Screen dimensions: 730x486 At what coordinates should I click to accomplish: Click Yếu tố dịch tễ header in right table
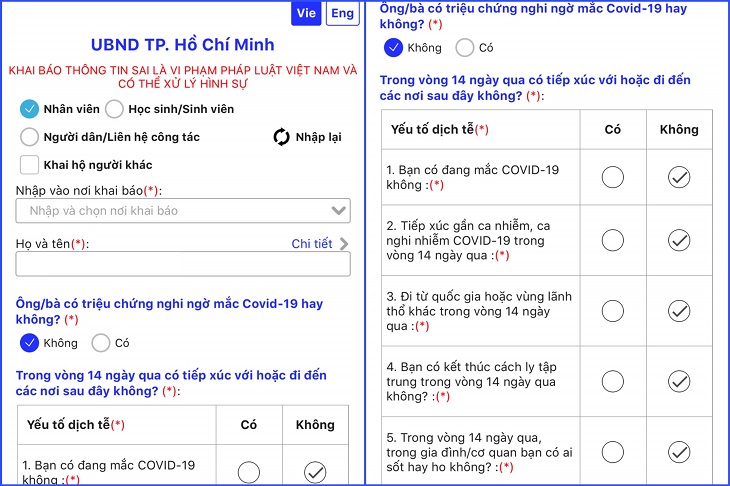coord(439,129)
